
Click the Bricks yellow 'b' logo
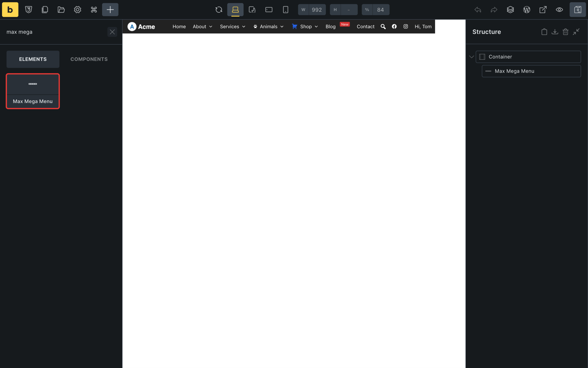(10, 10)
